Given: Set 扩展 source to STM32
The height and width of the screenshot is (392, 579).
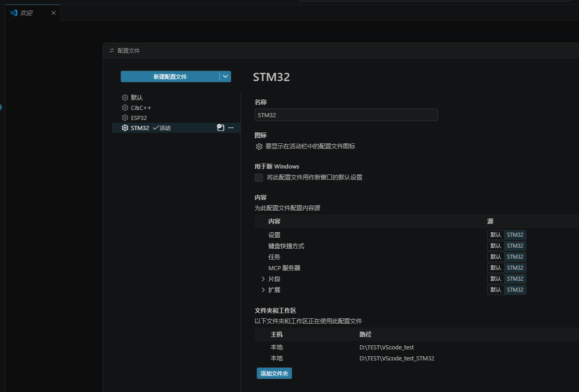Looking at the screenshot, I should click(515, 290).
